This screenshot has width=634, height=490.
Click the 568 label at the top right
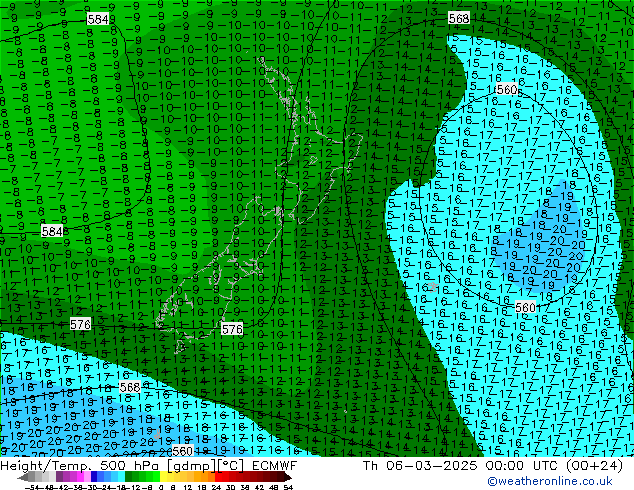(459, 18)
